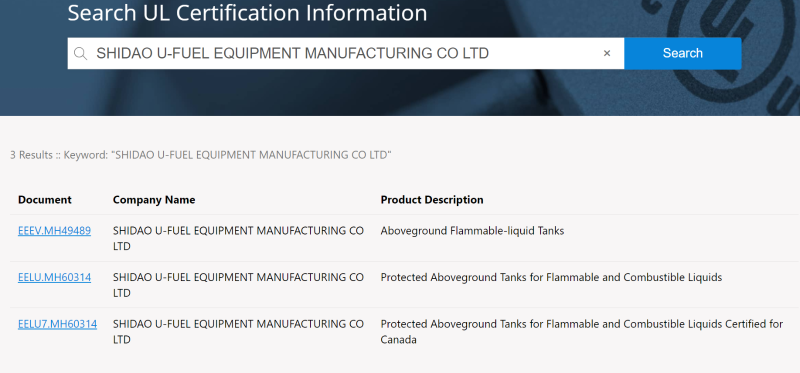The height and width of the screenshot is (373, 800).
Task: Select Protected Aboveground Tanks Certified for Canada text
Action: click(x=582, y=332)
